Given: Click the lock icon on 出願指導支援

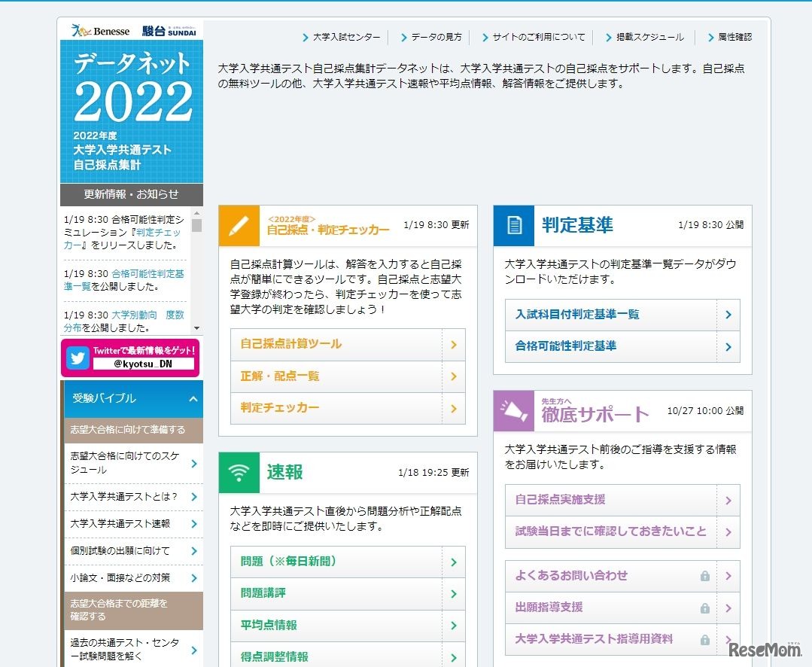Looking at the screenshot, I should (x=704, y=608).
